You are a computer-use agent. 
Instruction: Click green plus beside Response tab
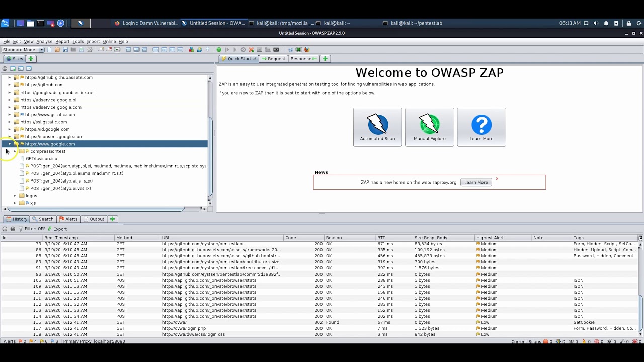[325, 59]
